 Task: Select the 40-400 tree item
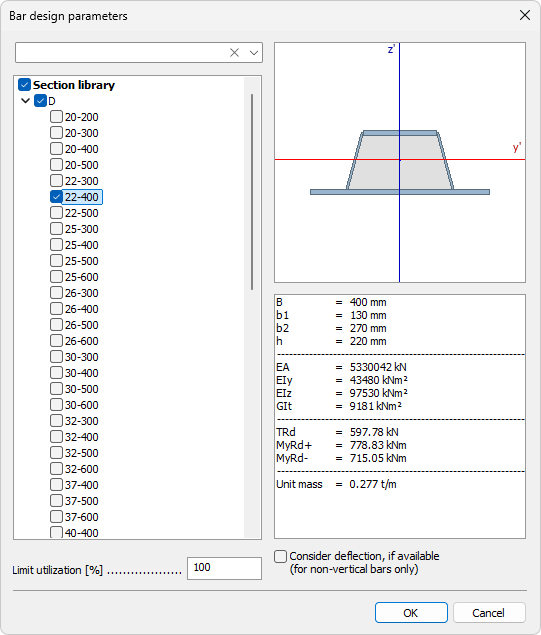point(81,533)
